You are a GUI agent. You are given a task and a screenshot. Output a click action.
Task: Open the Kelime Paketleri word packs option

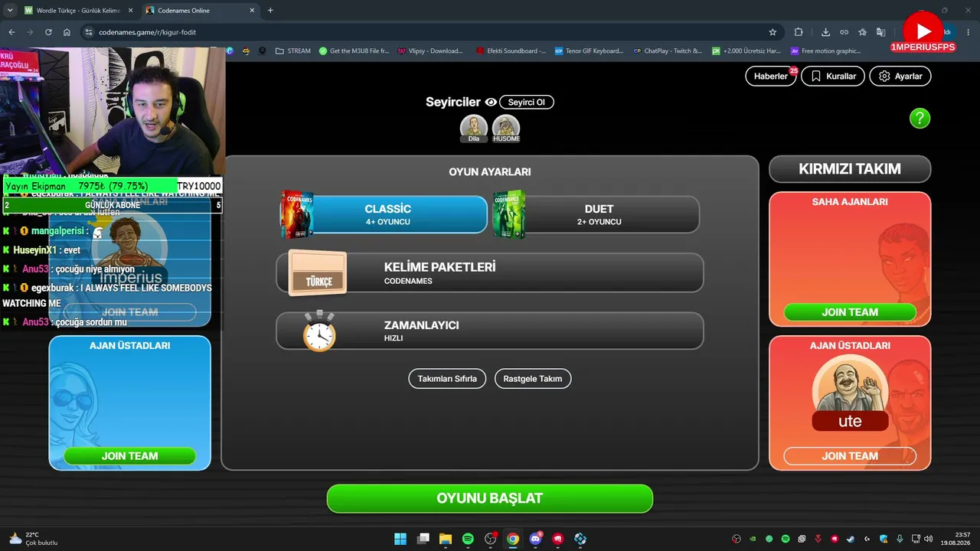coord(490,272)
